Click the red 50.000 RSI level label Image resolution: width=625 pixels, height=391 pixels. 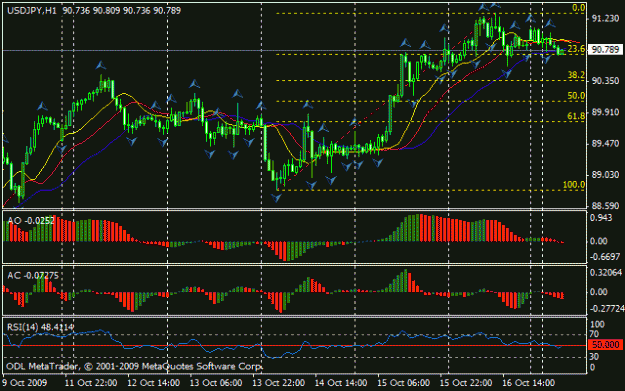point(605,345)
